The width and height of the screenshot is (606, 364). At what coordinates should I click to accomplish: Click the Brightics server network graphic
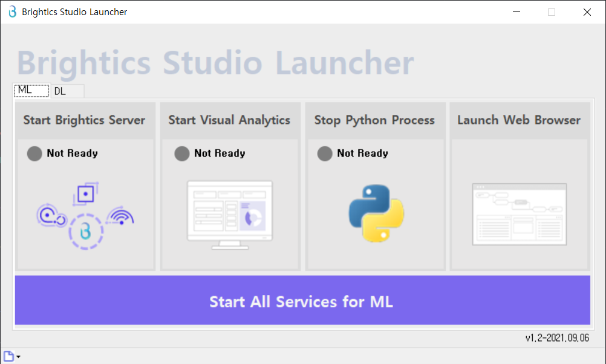tap(85, 216)
